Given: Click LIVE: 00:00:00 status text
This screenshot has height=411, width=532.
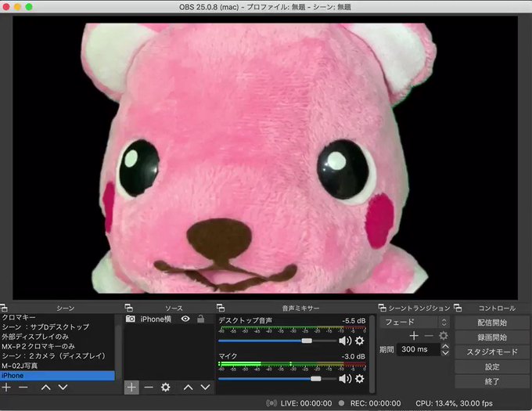Looking at the screenshot, I should (306, 403).
